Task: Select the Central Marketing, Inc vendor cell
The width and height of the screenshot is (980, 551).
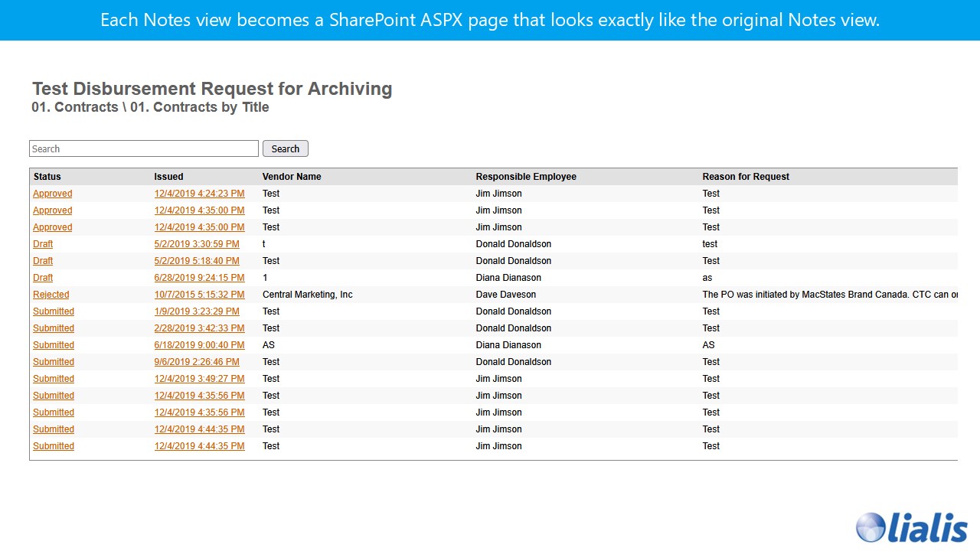Action: coord(307,295)
